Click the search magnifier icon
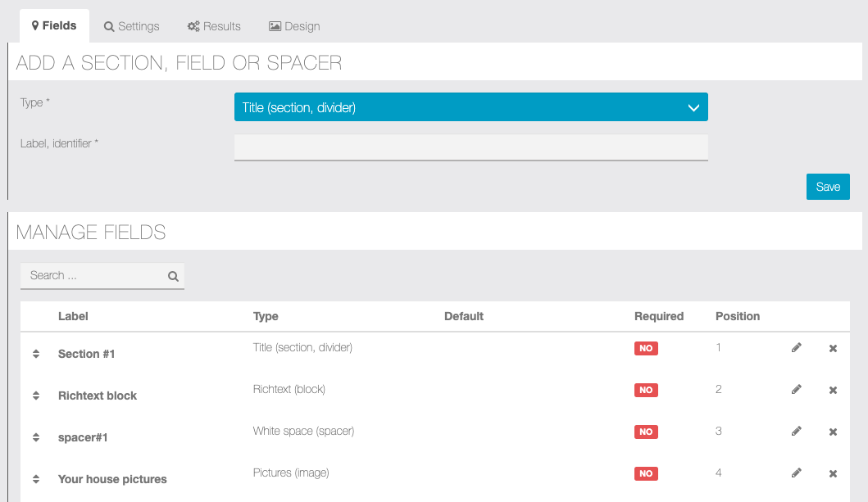The height and width of the screenshot is (502, 868). click(173, 276)
